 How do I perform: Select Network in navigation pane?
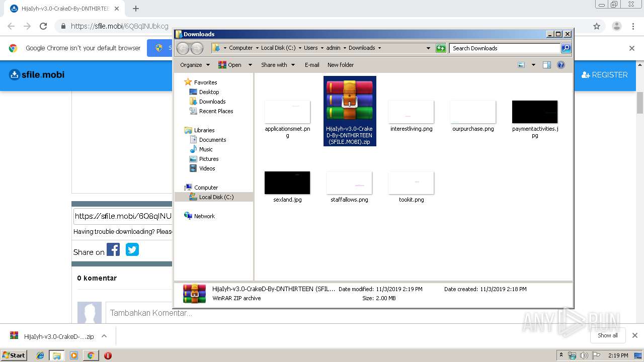[200, 216]
